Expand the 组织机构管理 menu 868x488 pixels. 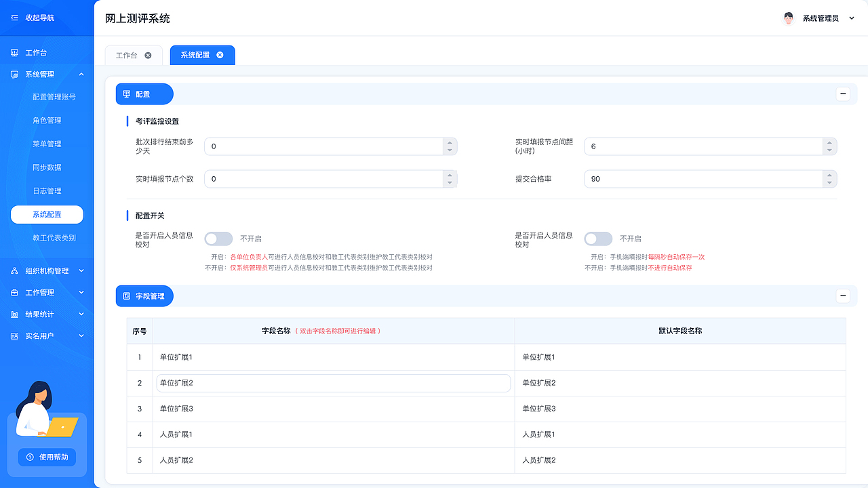coord(81,271)
